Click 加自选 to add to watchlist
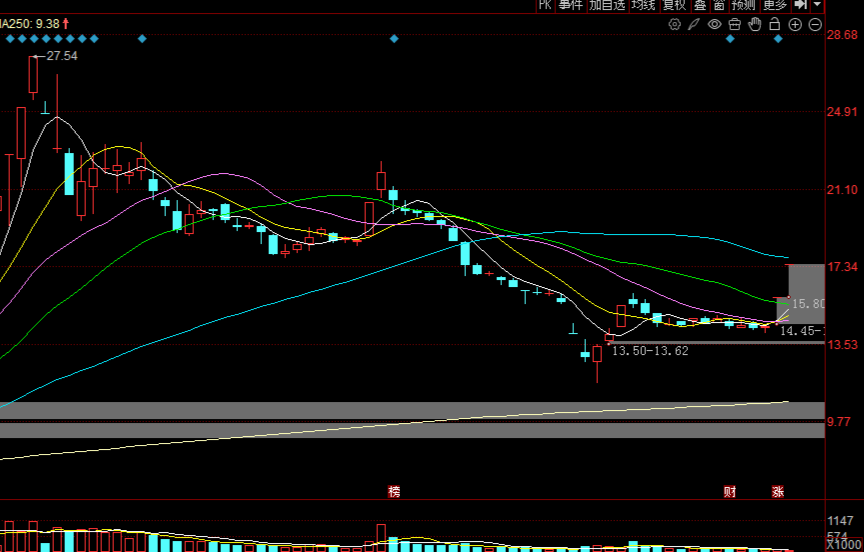 tap(607, 6)
